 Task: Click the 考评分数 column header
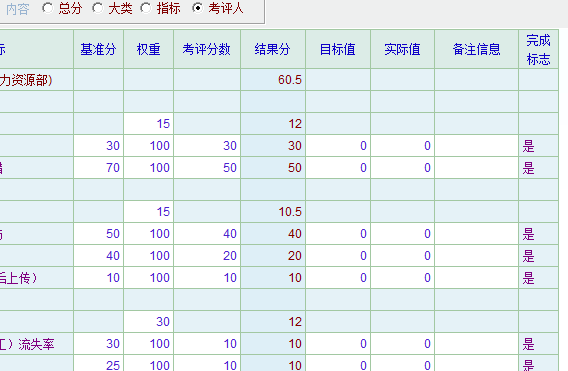207,49
